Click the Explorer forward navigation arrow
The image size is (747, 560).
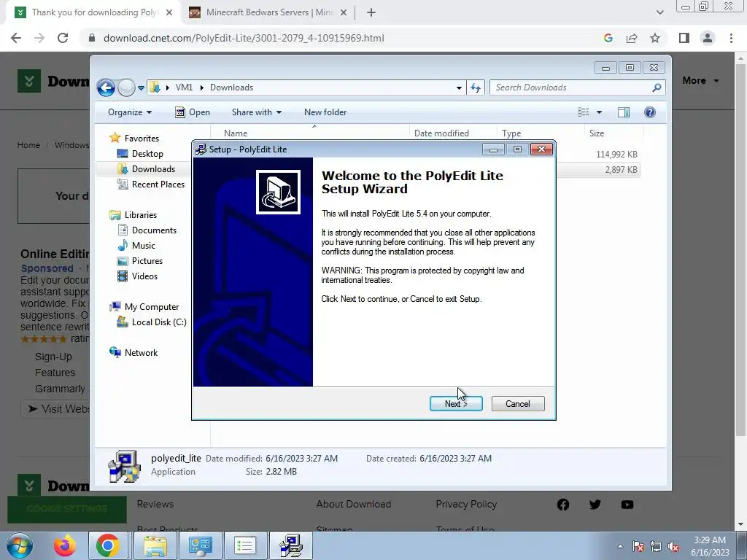tap(126, 87)
